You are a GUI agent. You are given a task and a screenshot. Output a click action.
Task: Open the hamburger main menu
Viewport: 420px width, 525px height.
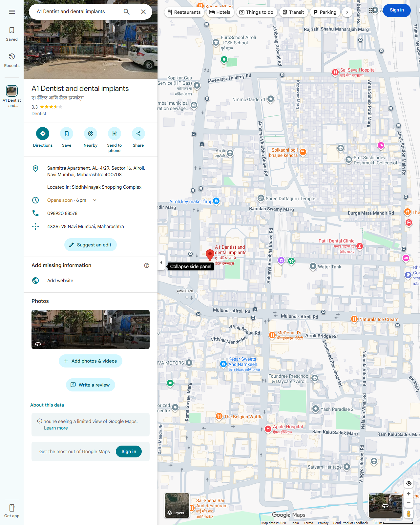click(x=12, y=12)
